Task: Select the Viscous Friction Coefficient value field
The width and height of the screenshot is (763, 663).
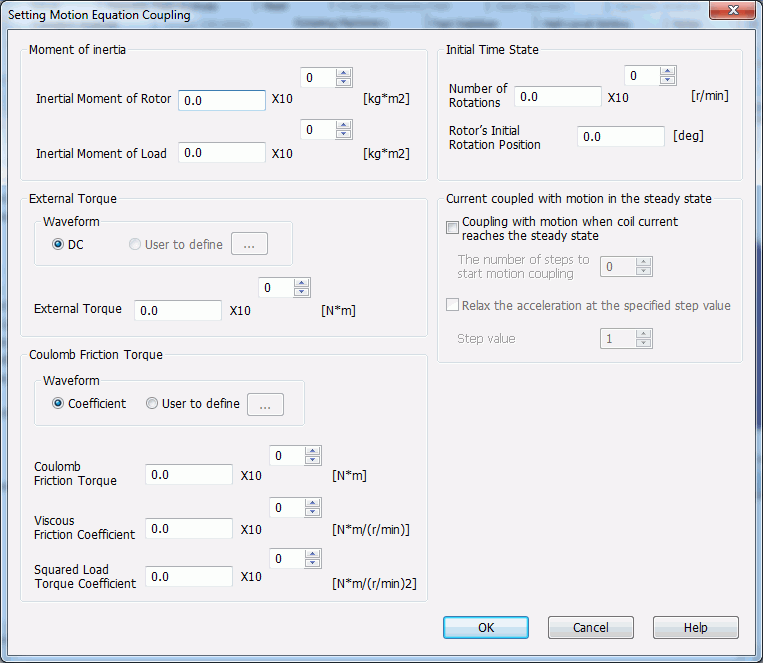Action: [x=189, y=529]
